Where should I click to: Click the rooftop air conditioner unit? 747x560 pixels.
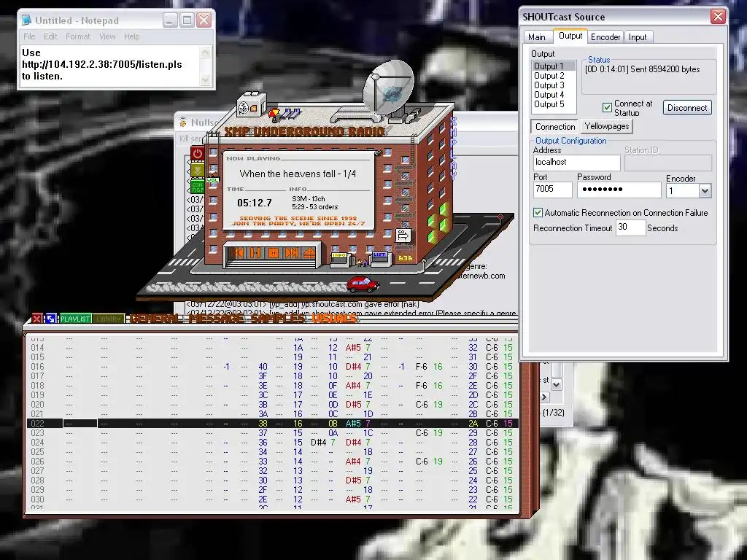(252, 105)
